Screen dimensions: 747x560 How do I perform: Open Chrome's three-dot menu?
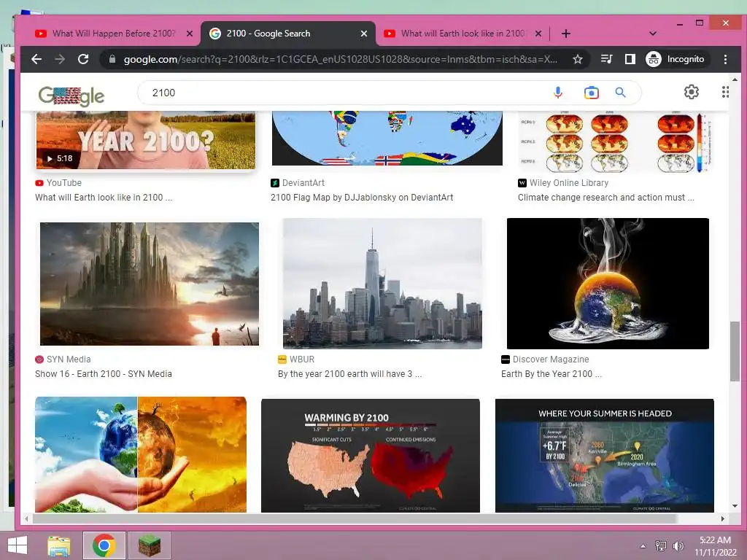coord(725,59)
